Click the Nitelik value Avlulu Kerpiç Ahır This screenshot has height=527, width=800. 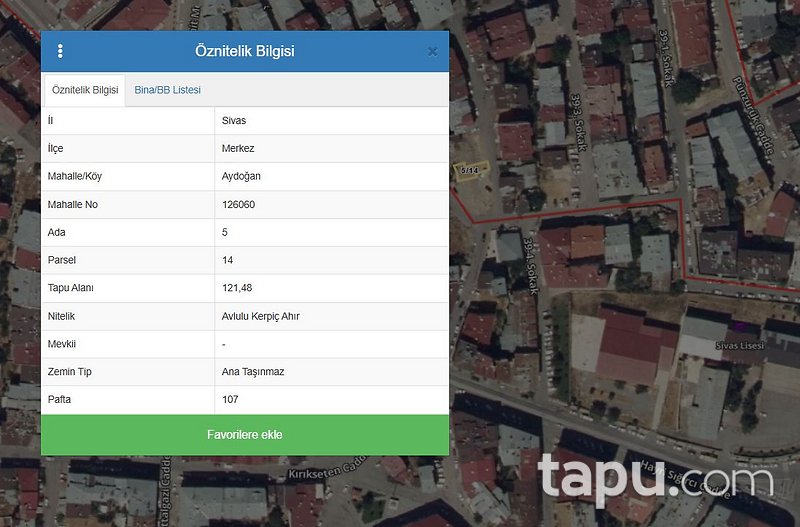(x=260, y=316)
